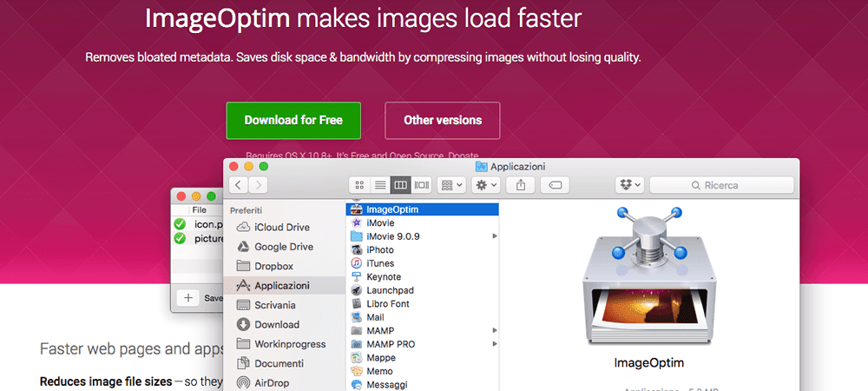This screenshot has width=868, height=391.
Task: Click the Memo app icon
Action: (x=357, y=371)
